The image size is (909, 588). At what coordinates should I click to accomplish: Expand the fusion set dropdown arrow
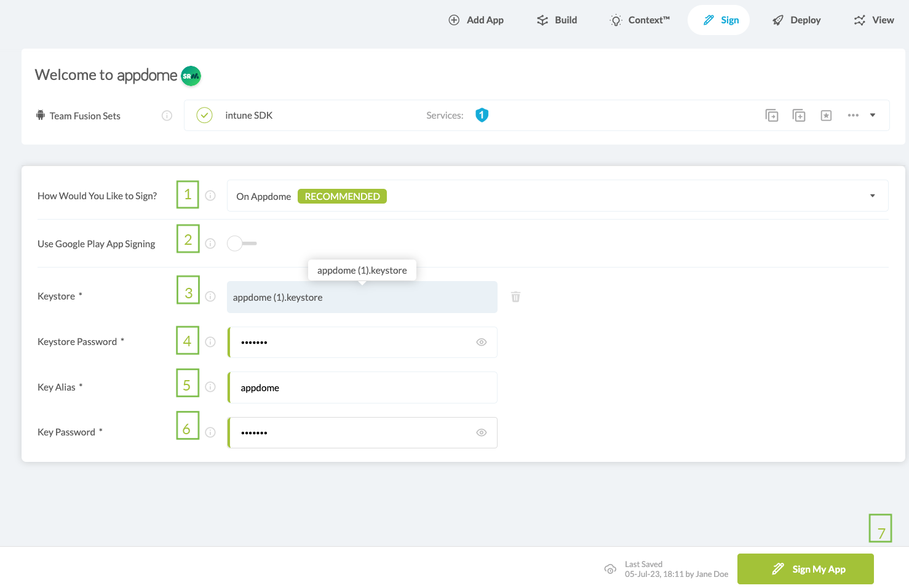pyautogui.click(x=873, y=115)
